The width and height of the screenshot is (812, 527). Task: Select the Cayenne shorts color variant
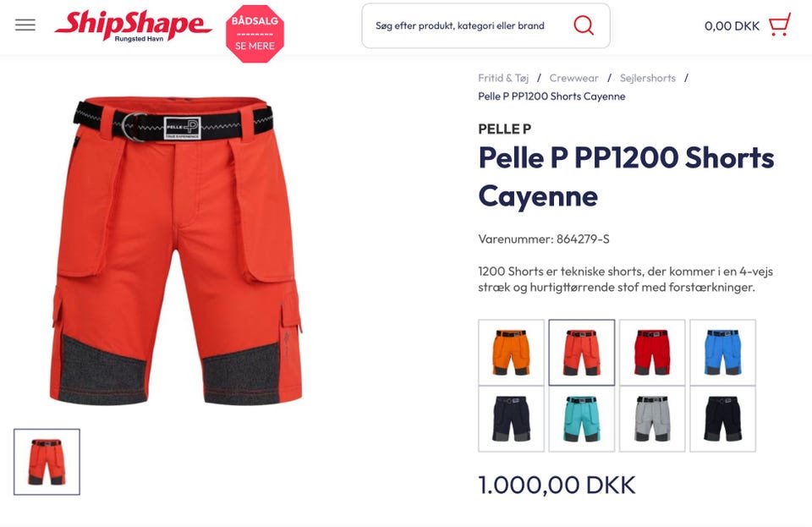[582, 353]
